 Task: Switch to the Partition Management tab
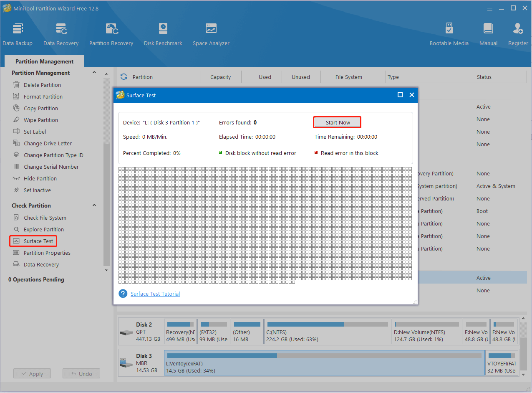pos(44,61)
